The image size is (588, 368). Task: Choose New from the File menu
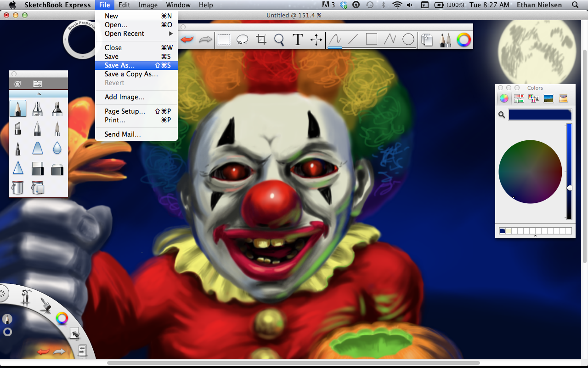click(x=136, y=16)
